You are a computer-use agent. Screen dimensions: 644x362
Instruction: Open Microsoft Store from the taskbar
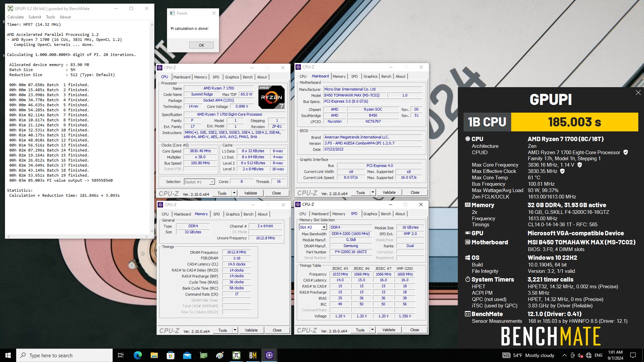click(170, 355)
